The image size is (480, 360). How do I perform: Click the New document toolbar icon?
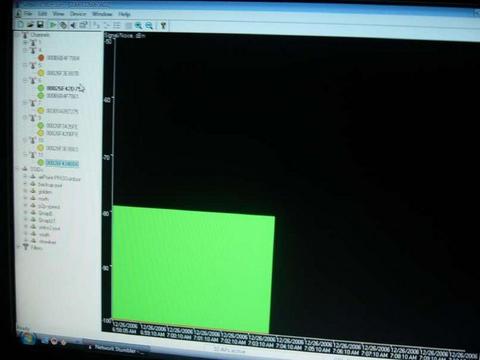coord(21,24)
